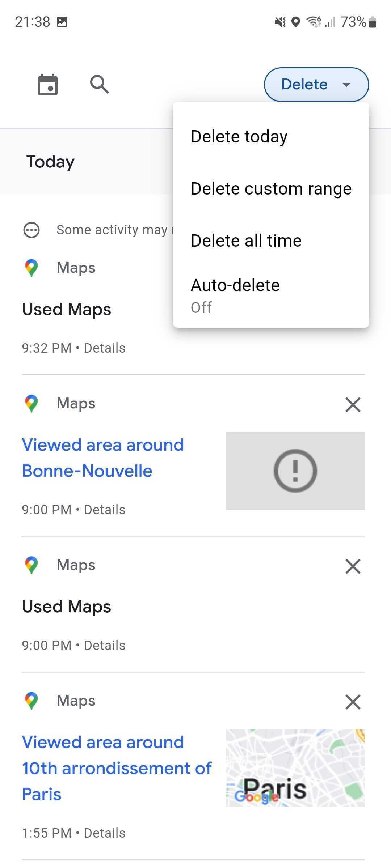Tap the search magnifier icon
The width and height of the screenshot is (391, 868).
click(x=99, y=85)
